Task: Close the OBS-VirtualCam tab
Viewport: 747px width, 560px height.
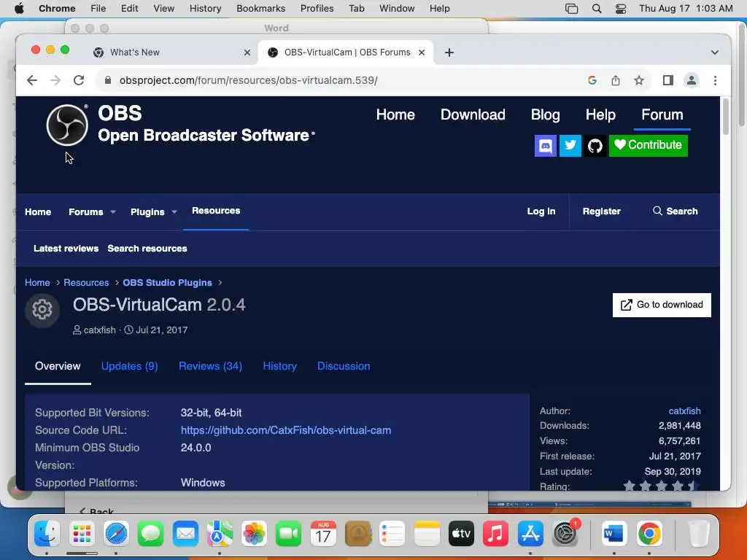Action: click(x=422, y=52)
